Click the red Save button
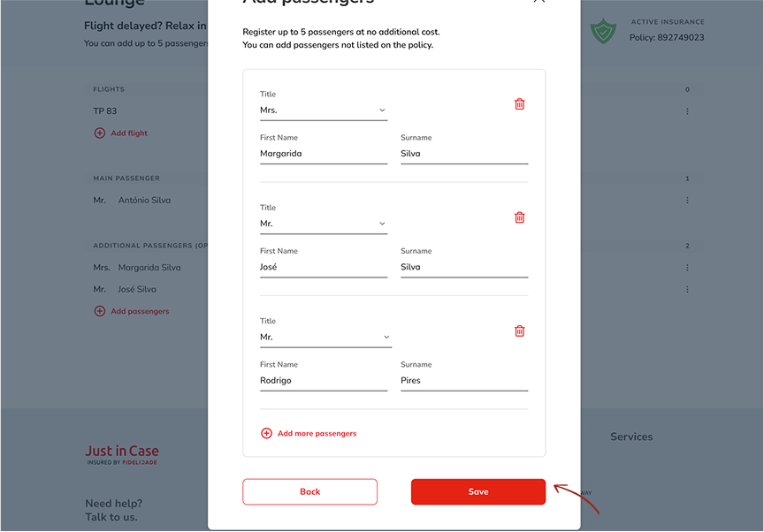The height and width of the screenshot is (532, 764). coord(477,492)
